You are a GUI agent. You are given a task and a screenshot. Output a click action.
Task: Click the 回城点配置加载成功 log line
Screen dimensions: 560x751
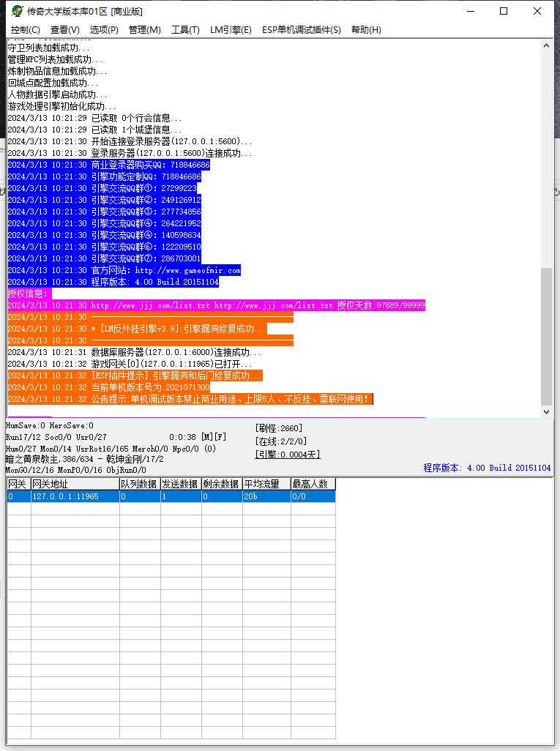[x=53, y=83]
